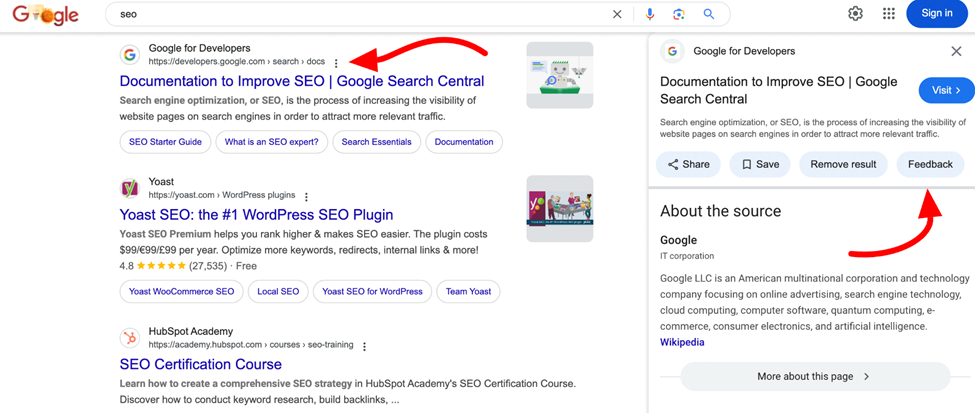Screen dimensions: 975x413
Task: Click the bold 'Google' source name in the panel
Action: (x=678, y=240)
